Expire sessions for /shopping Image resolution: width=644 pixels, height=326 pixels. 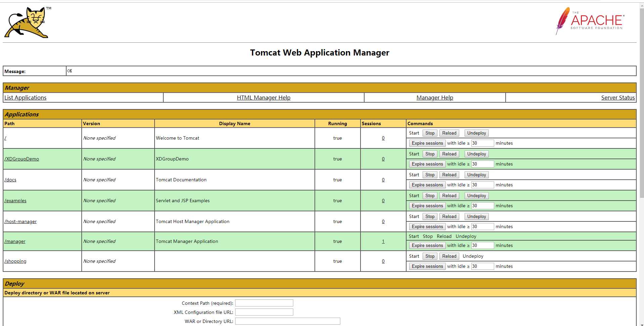tap(427, 266)
